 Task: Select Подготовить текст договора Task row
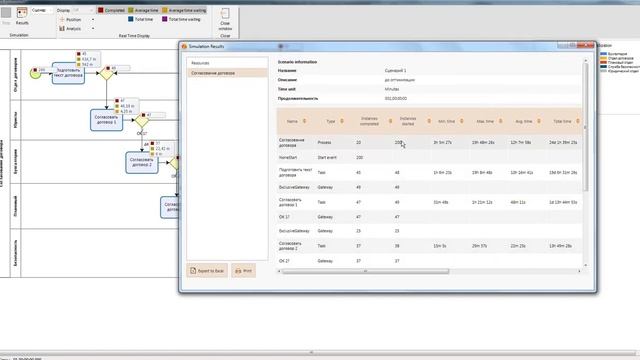pos(429,172)
